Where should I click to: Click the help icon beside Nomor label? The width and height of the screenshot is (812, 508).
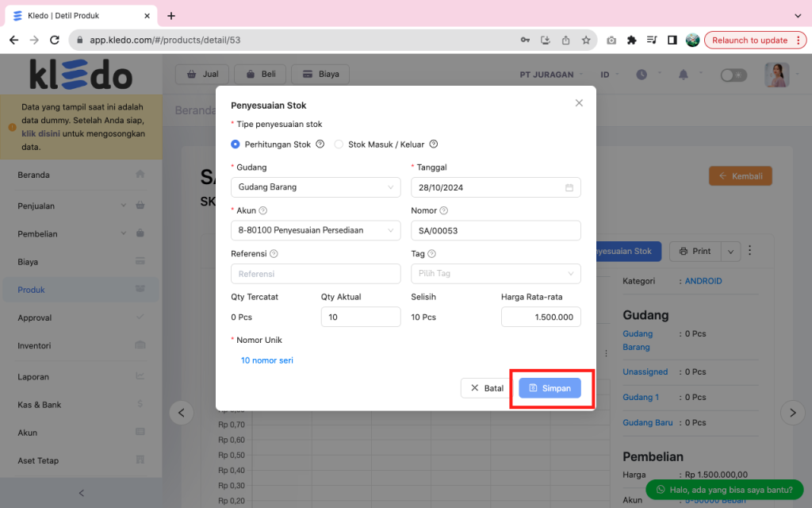(444, 210)
